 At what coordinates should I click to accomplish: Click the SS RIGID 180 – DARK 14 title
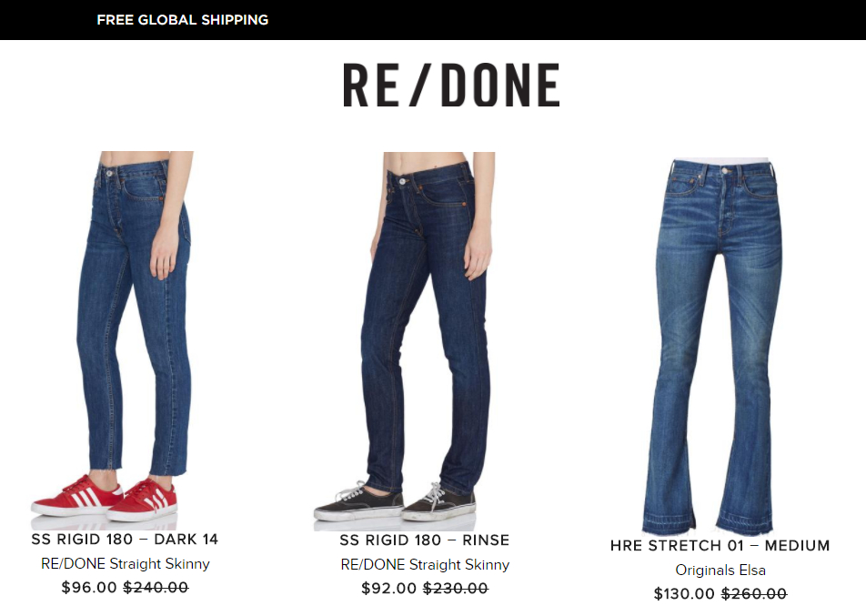pos(125,540)
